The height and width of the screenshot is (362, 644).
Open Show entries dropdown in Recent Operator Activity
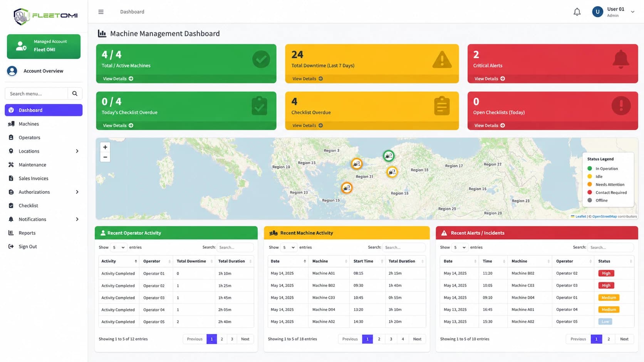pyautogui.click(x=118, y=247)
